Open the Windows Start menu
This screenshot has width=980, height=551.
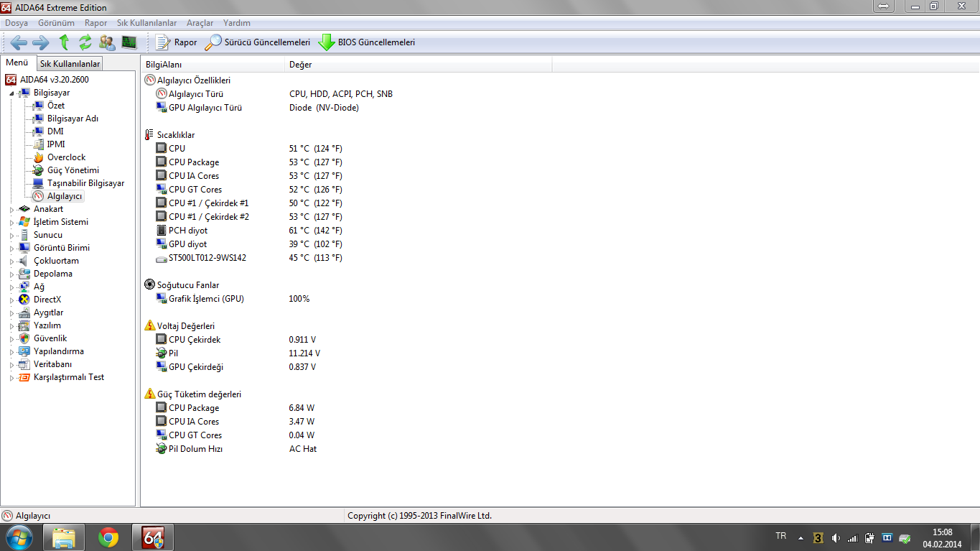coord(19,537)
